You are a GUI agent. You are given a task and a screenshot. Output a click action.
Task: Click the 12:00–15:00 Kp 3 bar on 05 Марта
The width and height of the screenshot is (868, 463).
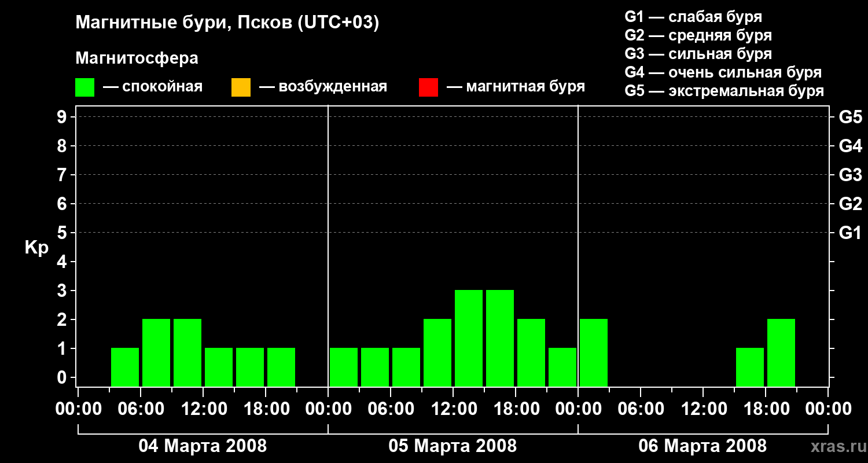tap(469, 338)
